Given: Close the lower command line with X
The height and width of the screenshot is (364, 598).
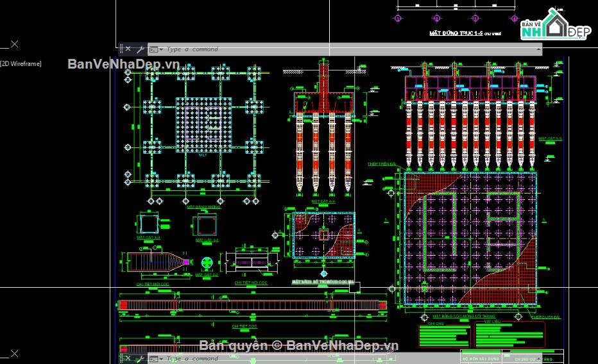Looking at the screenshot, I should [128, 358].
